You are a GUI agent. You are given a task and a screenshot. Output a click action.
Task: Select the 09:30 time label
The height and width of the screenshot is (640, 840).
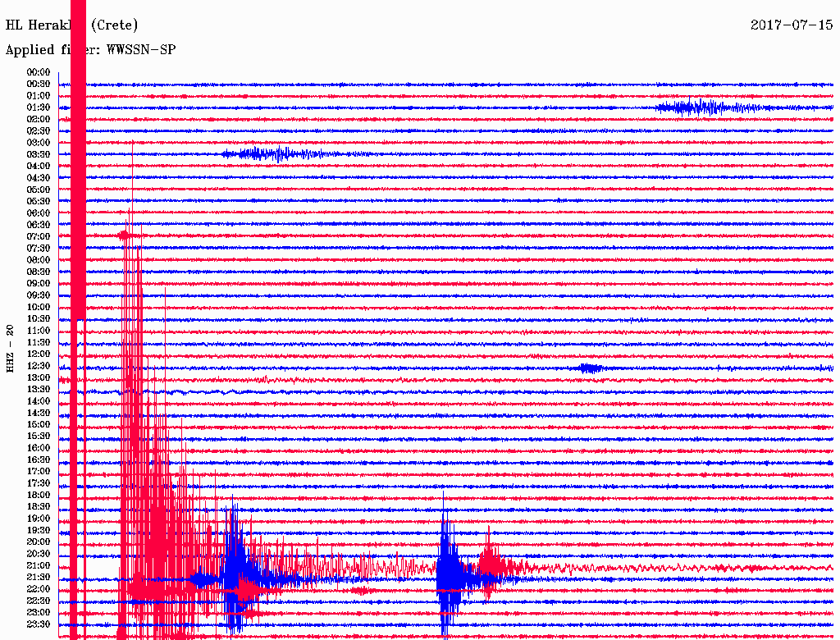[38, 295]
